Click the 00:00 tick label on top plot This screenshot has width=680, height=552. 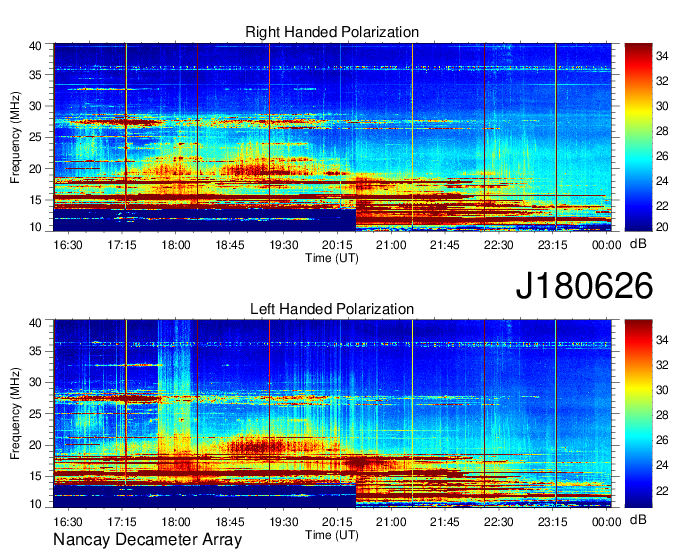607,245
